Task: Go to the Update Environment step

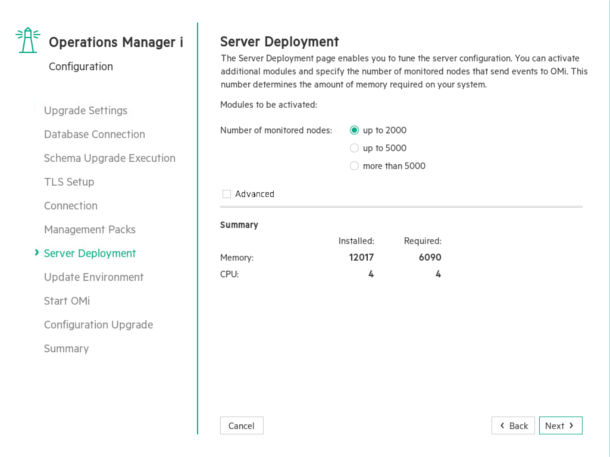Action: 94,277
